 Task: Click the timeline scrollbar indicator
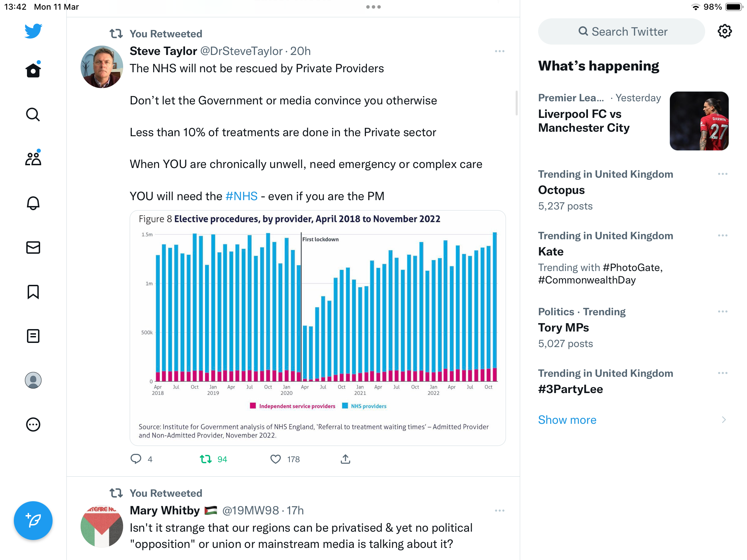[x=517, y=103]
